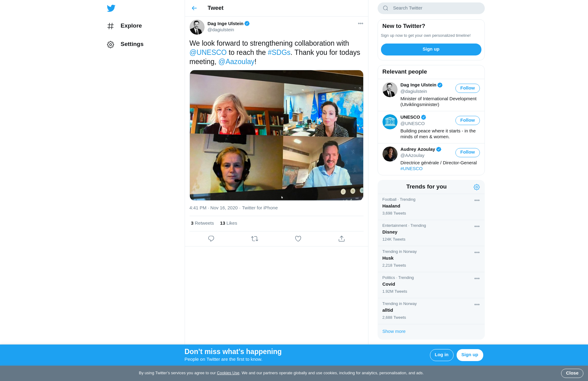588x381 pixels.
Task: Click the retweet icon
Action: click(254, 238)
